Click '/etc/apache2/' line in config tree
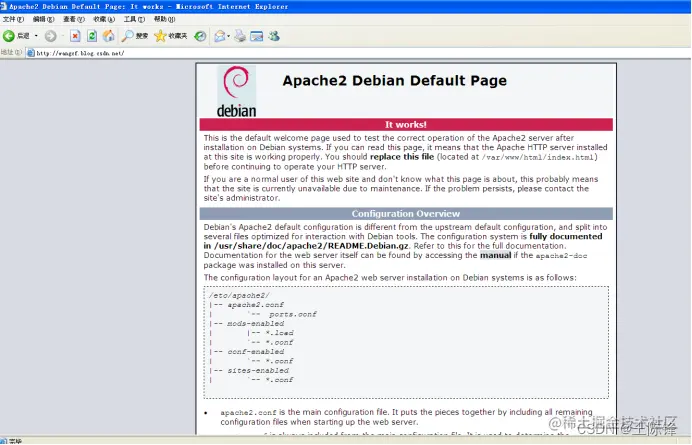692x445 pixels. tap(240, 295)
